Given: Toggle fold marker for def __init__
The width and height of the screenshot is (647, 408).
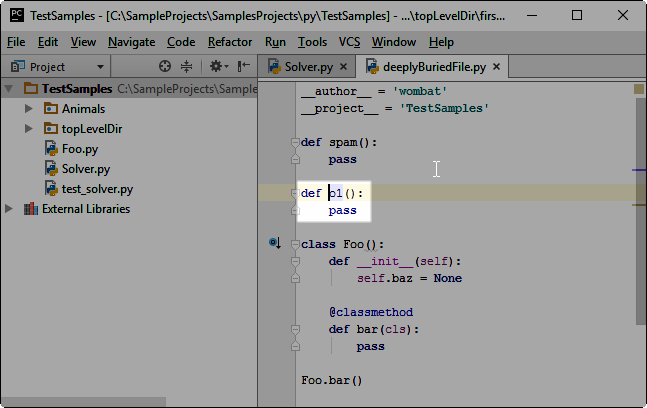Looking at the screenshot, I should 295,262.
